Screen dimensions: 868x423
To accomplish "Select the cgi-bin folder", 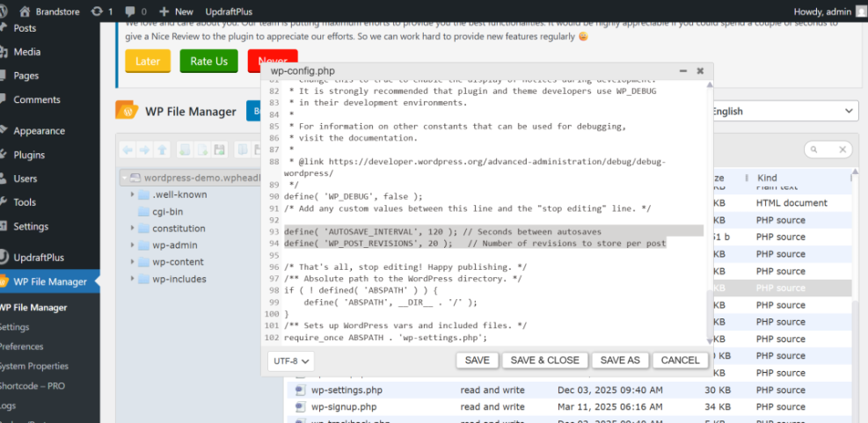I will (167, 211).
